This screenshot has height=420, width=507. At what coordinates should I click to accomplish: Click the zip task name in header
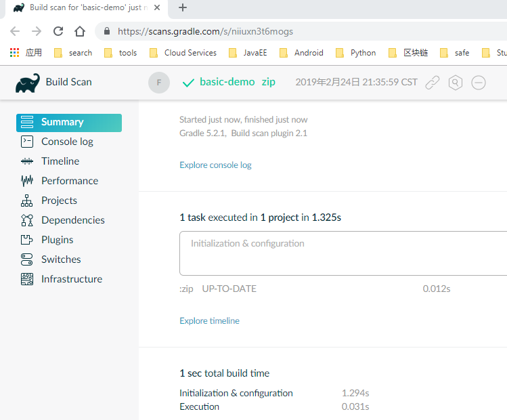pyautogui.click(x=268, y=82)
